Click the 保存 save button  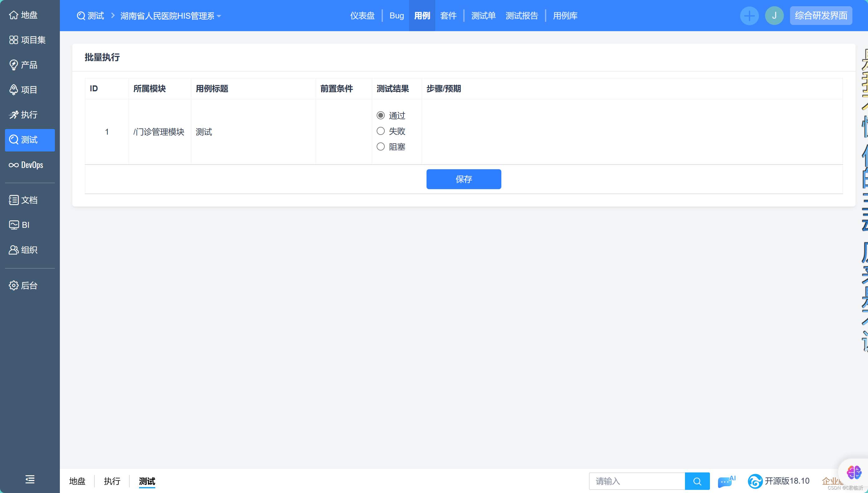point(463,179)
